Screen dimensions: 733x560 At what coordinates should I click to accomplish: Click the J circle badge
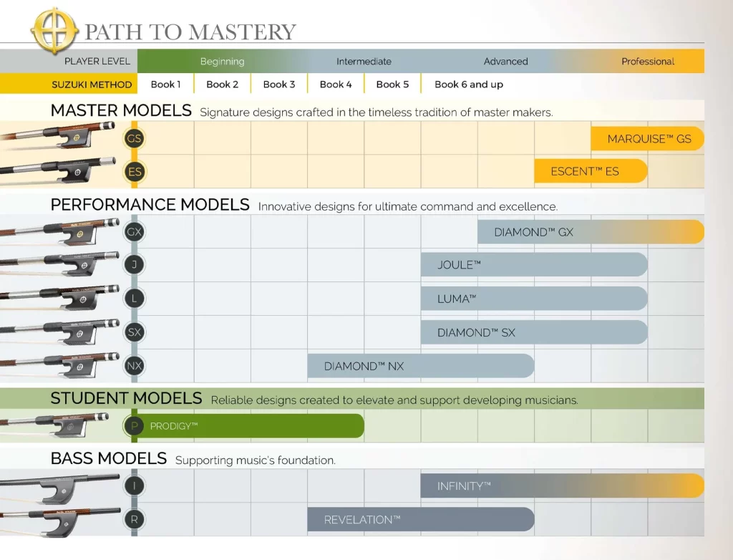tap(134, 265)
